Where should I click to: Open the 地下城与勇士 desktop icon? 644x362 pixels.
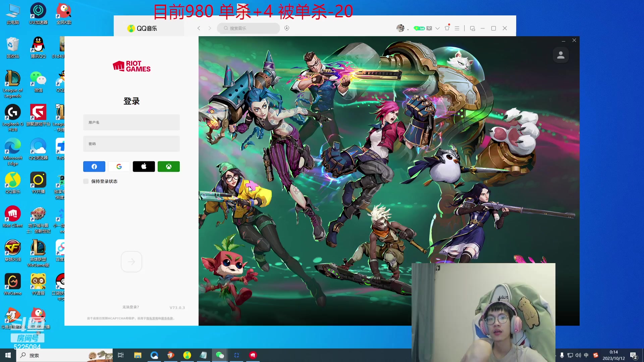tap(38, 220)
